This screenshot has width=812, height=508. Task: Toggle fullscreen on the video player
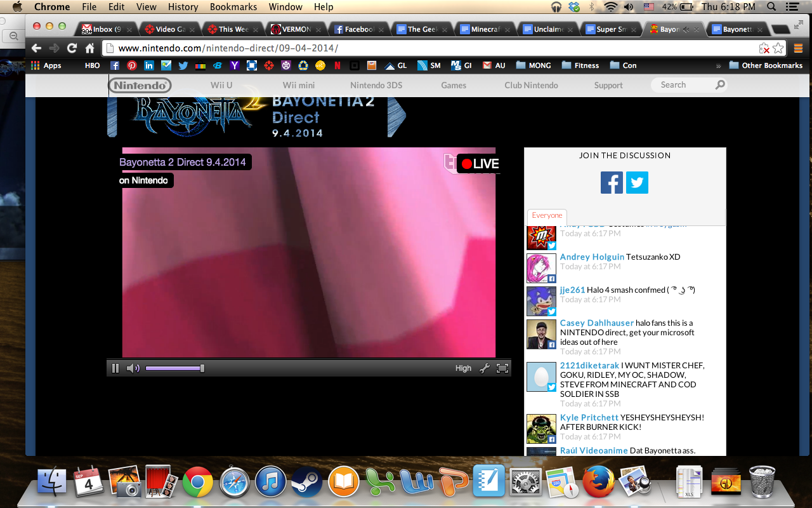click(502, 368)
